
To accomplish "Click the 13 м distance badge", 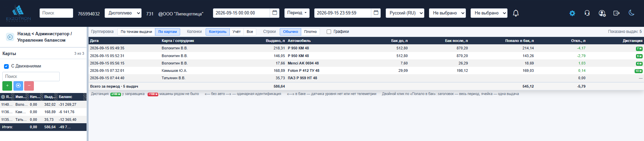I will tap(638, 71).
